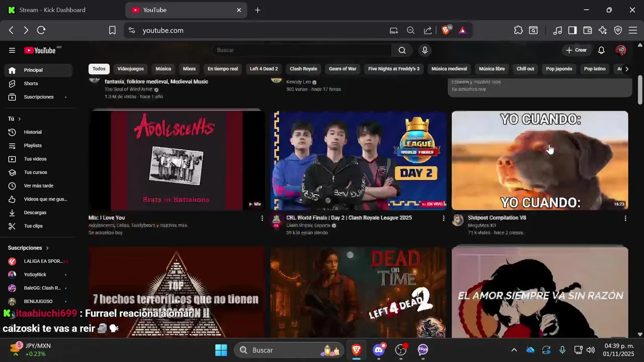The height and width of the screenshot is (362, 644).
Task: Click the taskbar Buscar search box
Action: (x=288, y=350)
